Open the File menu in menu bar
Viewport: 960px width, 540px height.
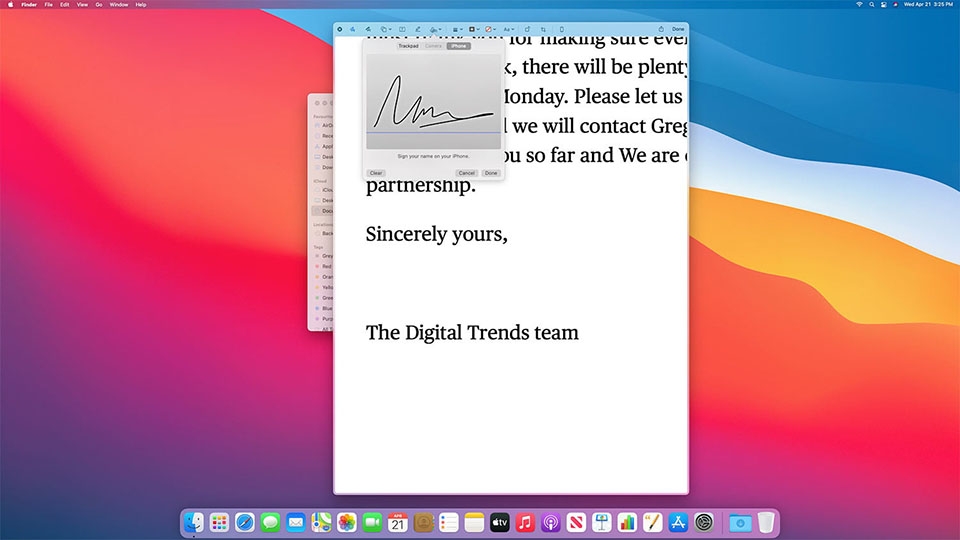pos(48,4)
